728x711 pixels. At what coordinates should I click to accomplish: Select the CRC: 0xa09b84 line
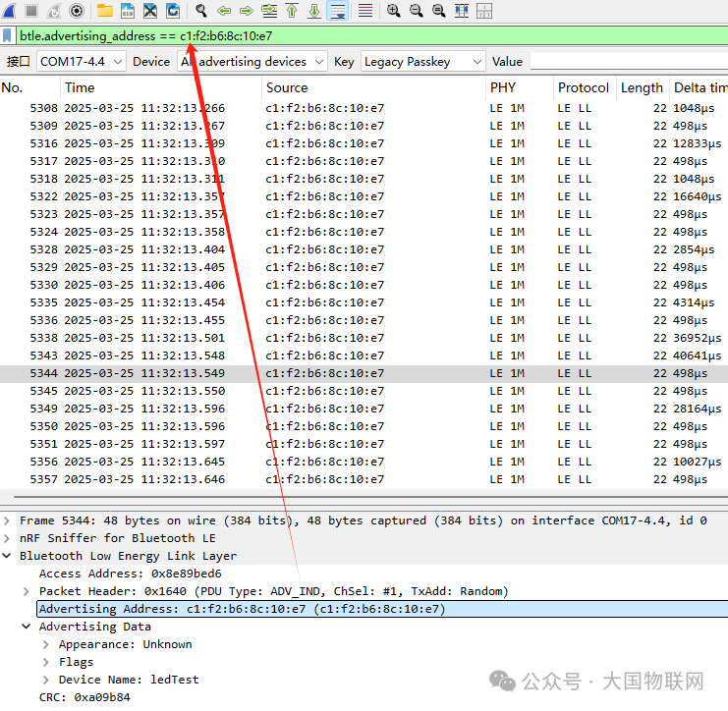84,697
